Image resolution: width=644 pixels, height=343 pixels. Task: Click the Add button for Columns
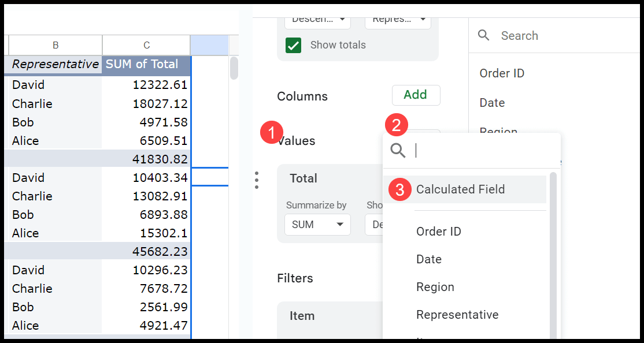coord(416,95)
